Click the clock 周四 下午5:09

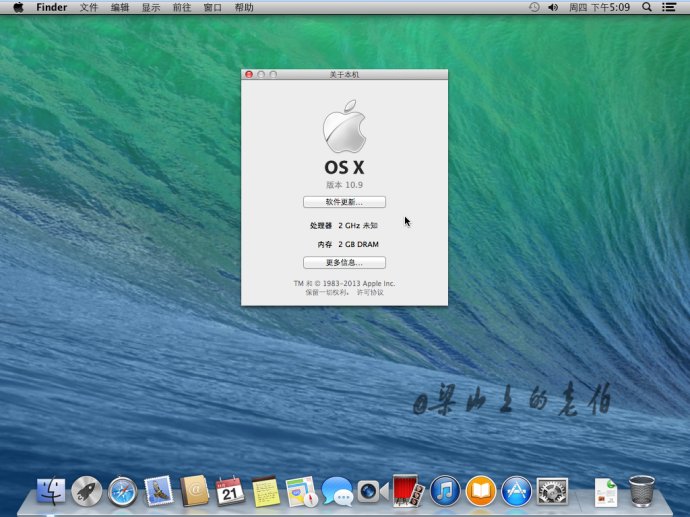(x=599, y=7)
